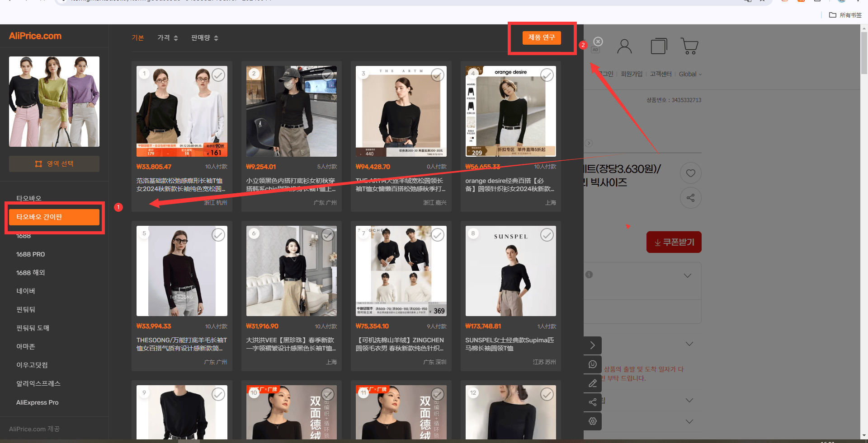The image size is (868, 443).
Task: Click the 제품 연구 button
Action: coord(542,37)
